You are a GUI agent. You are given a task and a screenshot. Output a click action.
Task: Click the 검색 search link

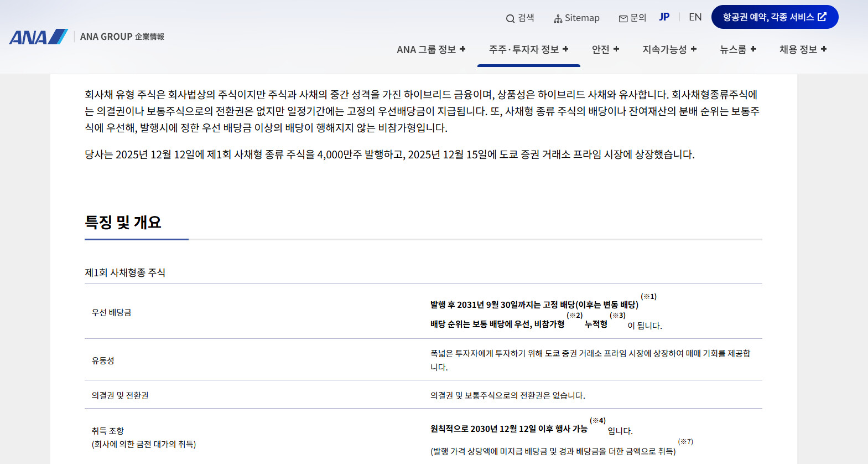click(x=520, y=18)
